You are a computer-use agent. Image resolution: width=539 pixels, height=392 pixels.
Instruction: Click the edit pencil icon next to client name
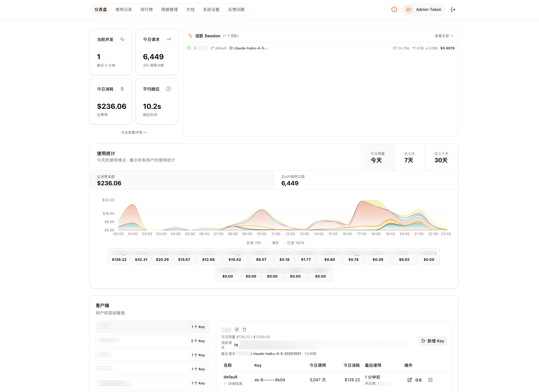[x=237, y=329]
